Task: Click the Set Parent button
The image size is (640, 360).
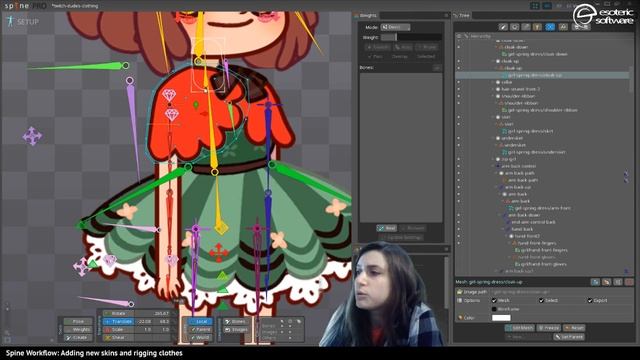Action: [569, 337]
